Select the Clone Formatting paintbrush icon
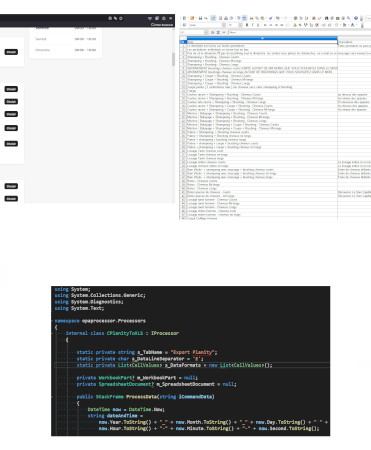Viewport: 371px width, 450px height. pos(271,18)
